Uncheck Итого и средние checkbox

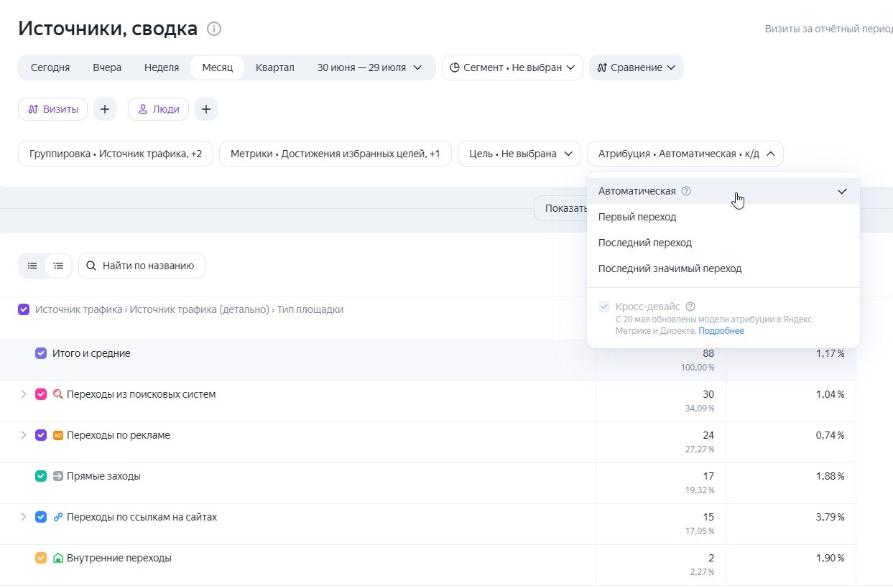[41, 353]
